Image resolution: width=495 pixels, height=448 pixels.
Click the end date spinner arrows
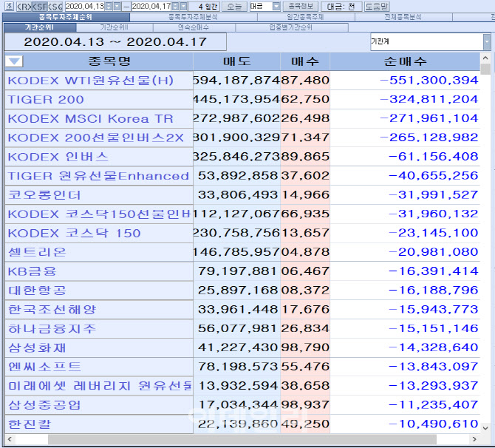(x=176, y=7)
